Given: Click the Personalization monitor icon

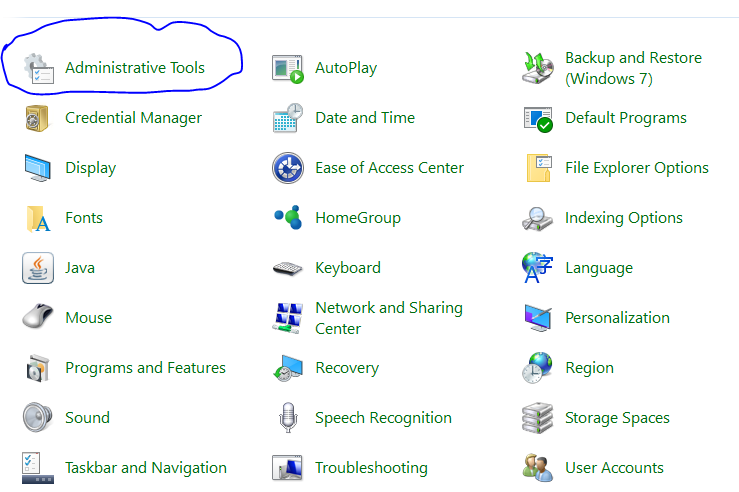Looking at the screenshot, I should [x=538, y=318].
